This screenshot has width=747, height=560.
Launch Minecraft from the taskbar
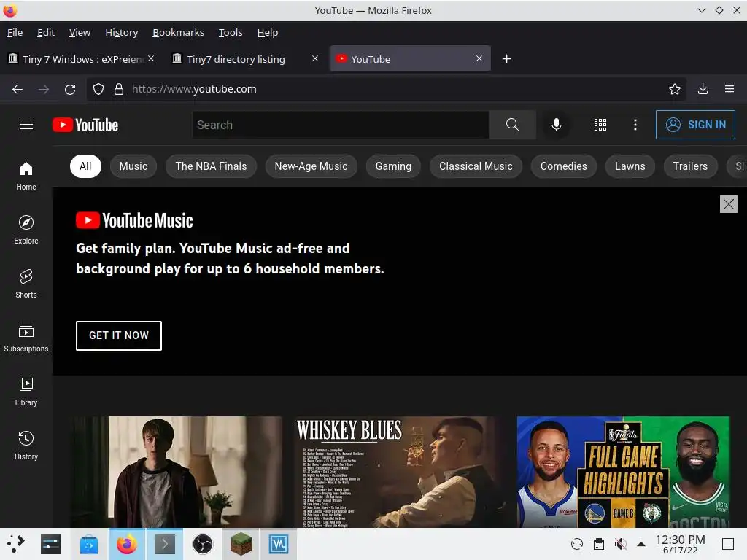click(x=241, y=544)
